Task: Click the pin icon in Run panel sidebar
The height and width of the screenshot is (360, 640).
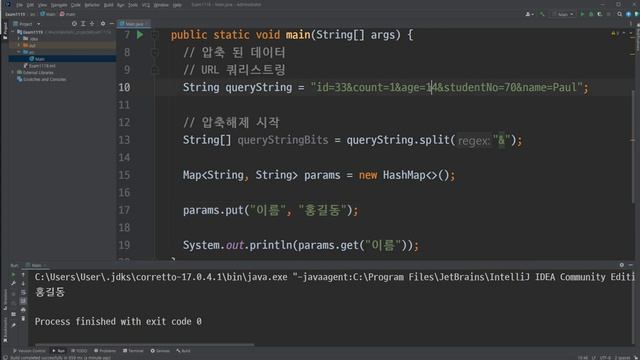Action: 13,325
